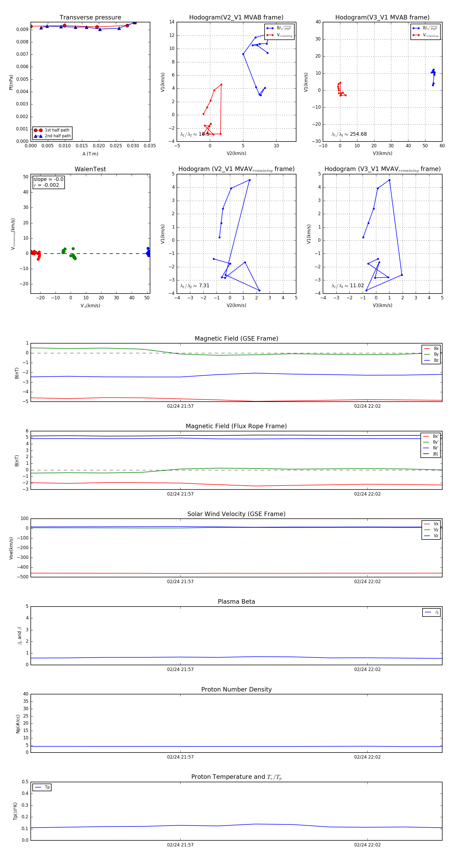This screenshot has height=868, width=473.
Task: Click 'Vz' in the solar wind legend
Action: pos(431,536)
